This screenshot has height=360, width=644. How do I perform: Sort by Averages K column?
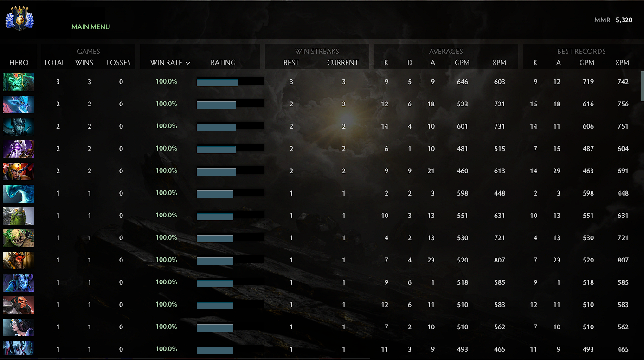(x=386, y=63)
